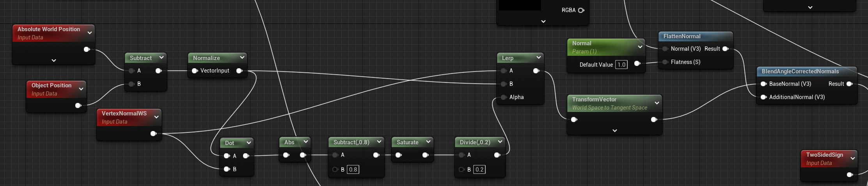The image size is (868, 186).
Task: Expand the chevron of the top-right partial node
Action: [810, 7]
